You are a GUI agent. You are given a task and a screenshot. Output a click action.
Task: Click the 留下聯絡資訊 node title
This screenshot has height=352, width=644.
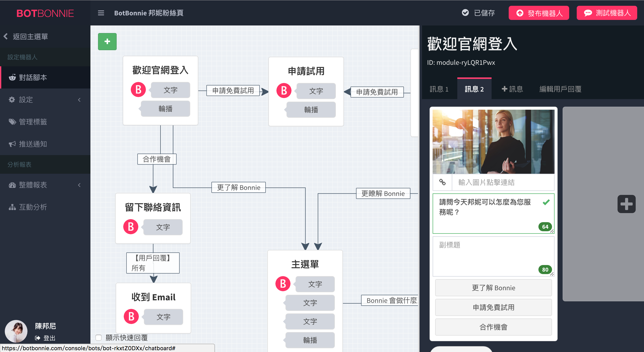click(x=153, y=207)
